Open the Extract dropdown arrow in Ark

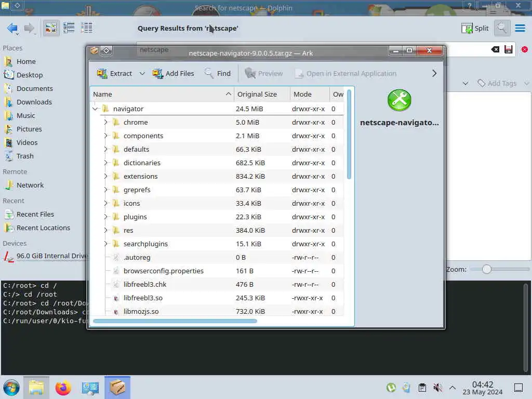[x=142, y=73]
